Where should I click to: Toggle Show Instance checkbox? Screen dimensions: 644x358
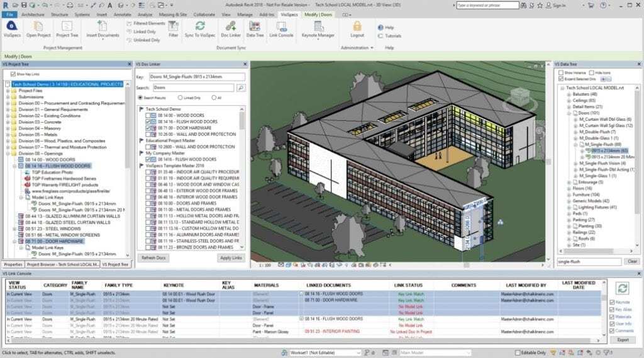click(x=561, y=73)
